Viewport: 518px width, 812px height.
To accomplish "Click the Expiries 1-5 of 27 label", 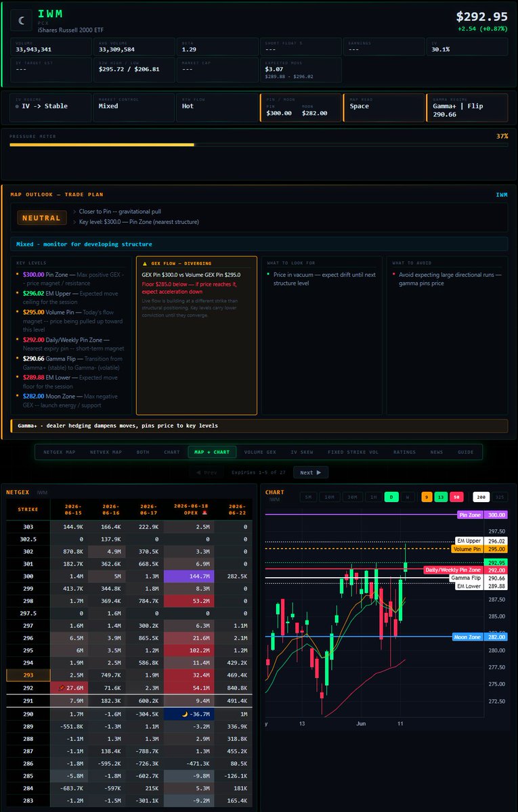I will pos(259,472).
